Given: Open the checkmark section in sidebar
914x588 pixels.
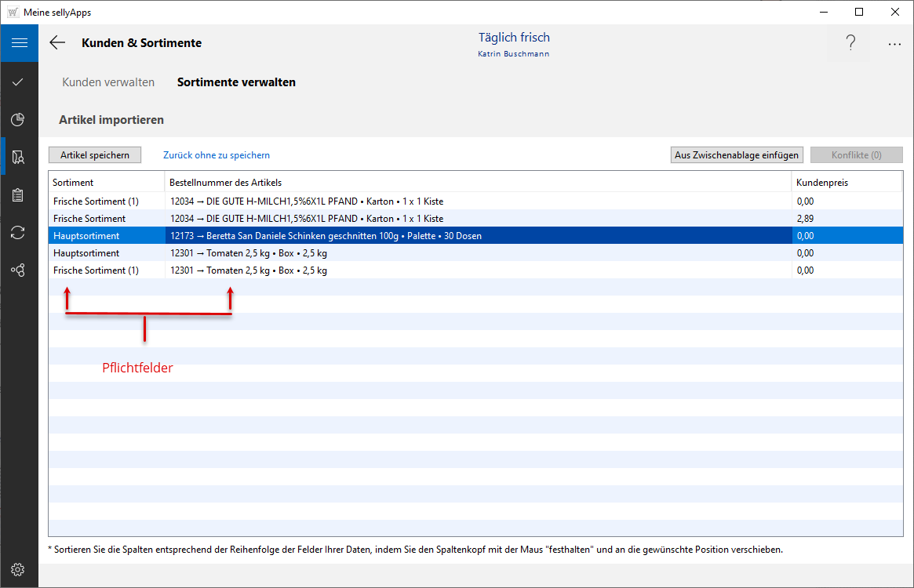Looking at the screenshot, I should [x=19, y=82].
